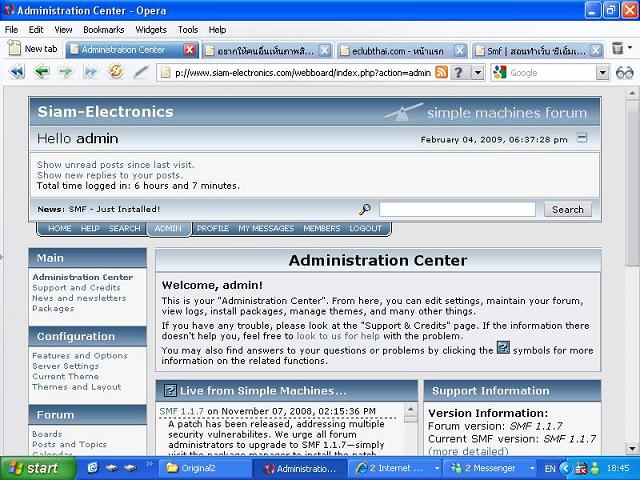Viewport: 640px width, 480px height.
Task: Click the browser address bar field
Action: click(302, 73)
